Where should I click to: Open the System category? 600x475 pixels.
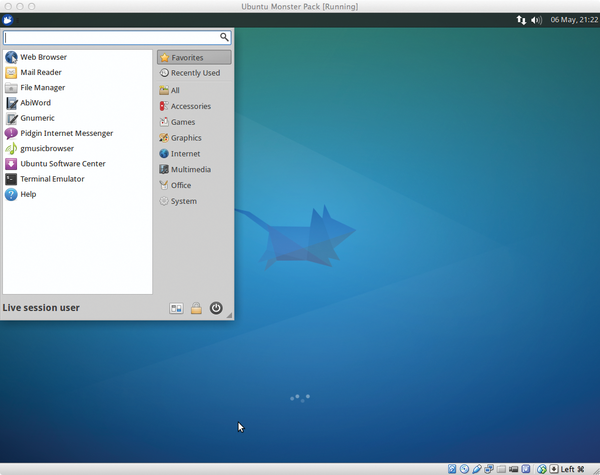194,201
